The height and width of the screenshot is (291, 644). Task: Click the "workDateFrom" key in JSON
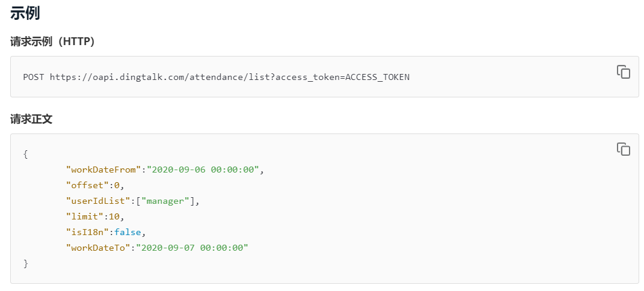103,170
